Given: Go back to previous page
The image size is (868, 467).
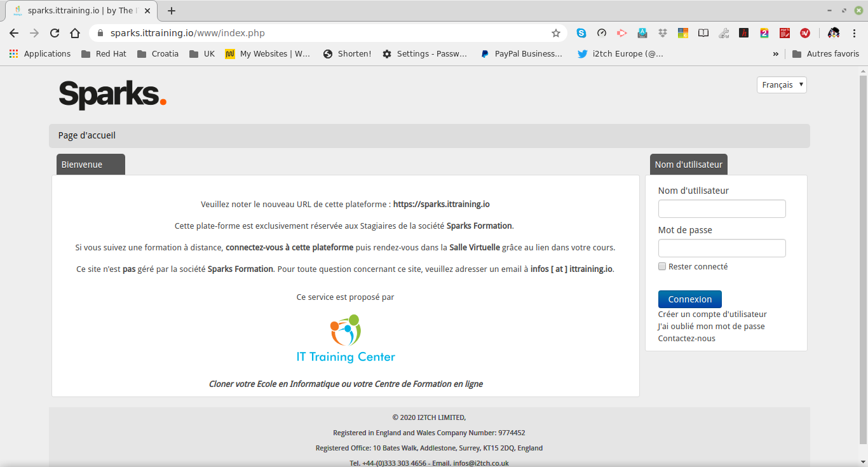Looking at the screenshot, I should coord(14,33).
